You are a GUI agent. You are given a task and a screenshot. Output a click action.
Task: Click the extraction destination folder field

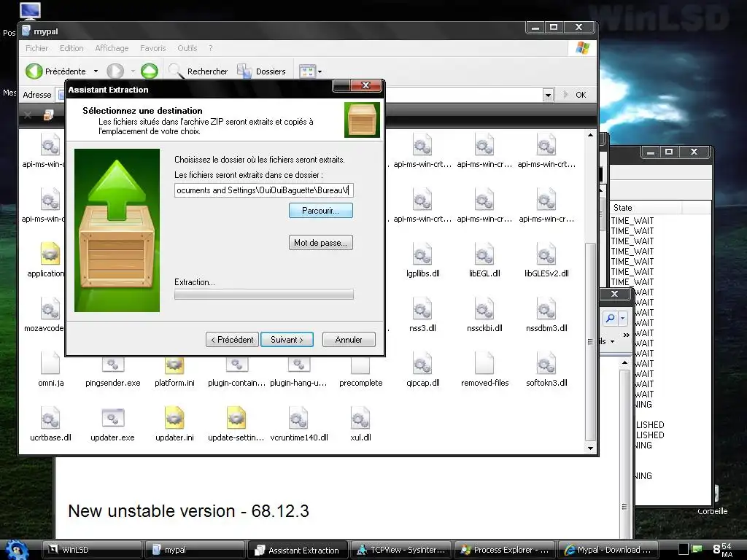(264, 190)
